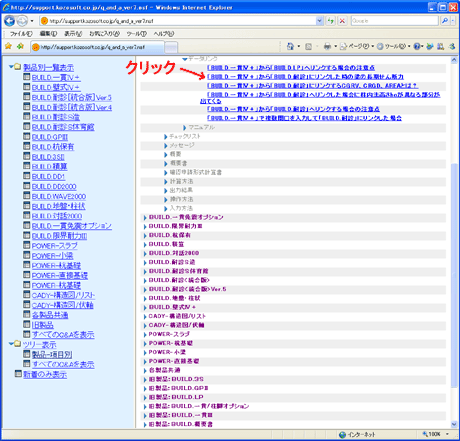Viewport: 460px width, 441px height.
Task: Click the browser Forward arrow button
Action: [x=22, y=21]
